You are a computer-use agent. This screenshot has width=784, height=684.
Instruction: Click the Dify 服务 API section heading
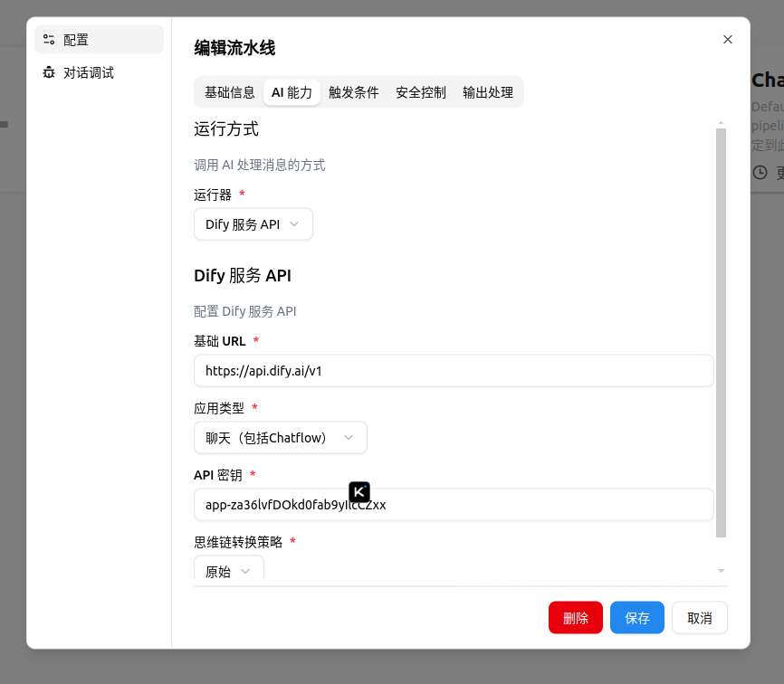point(243,275)
